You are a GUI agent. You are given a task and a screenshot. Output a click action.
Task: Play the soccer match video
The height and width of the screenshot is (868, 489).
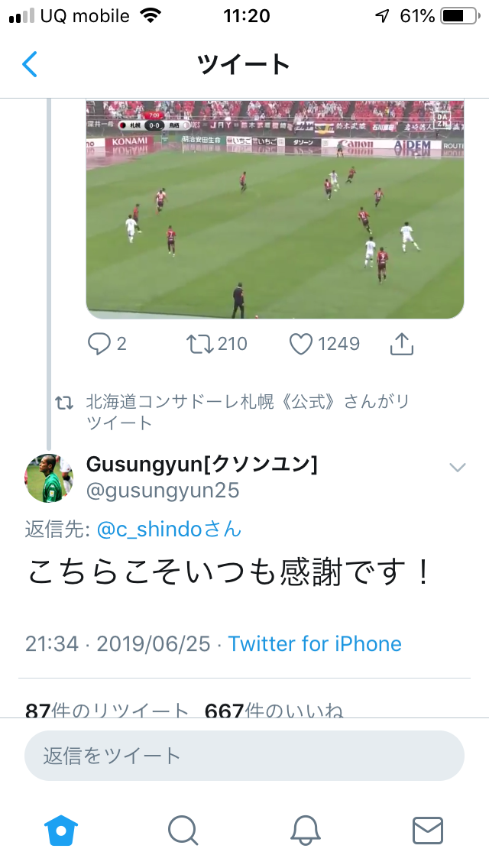(275, 209)
